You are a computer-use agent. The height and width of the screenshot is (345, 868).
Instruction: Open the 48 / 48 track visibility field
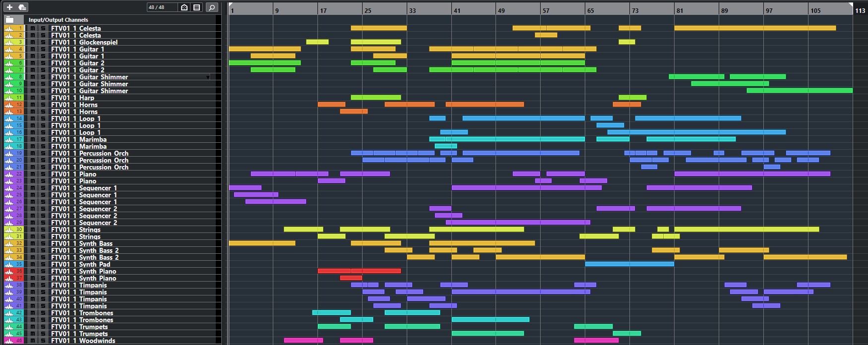coord(162,7)
